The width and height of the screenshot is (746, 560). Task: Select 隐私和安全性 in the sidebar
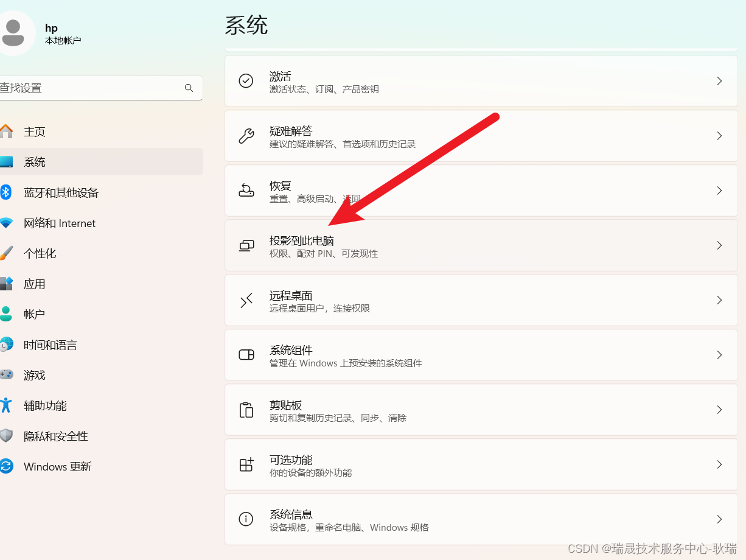(x=101, y=436)
